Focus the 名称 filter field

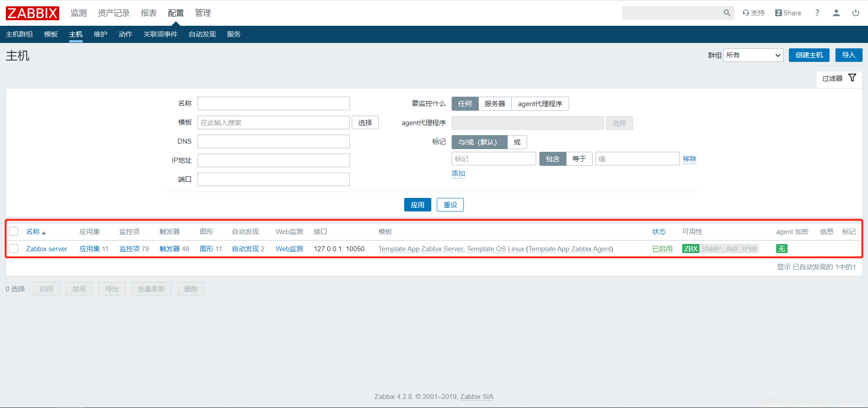(x=274, y=103)
